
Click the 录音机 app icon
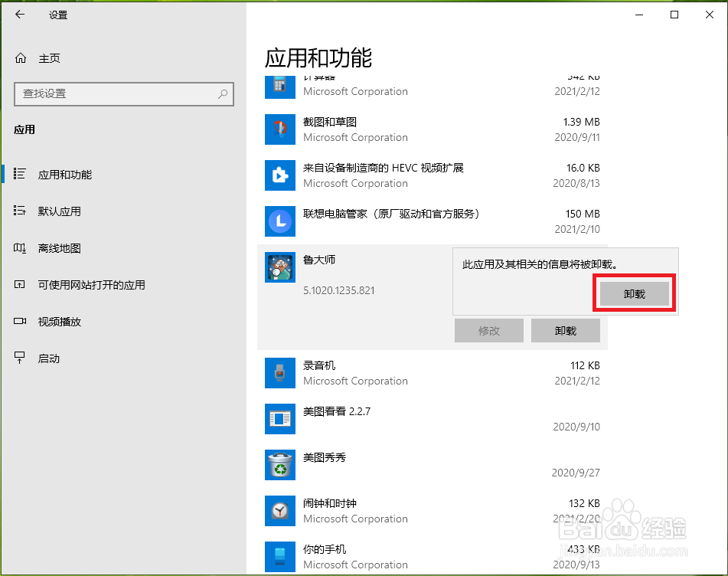(280, 373)
